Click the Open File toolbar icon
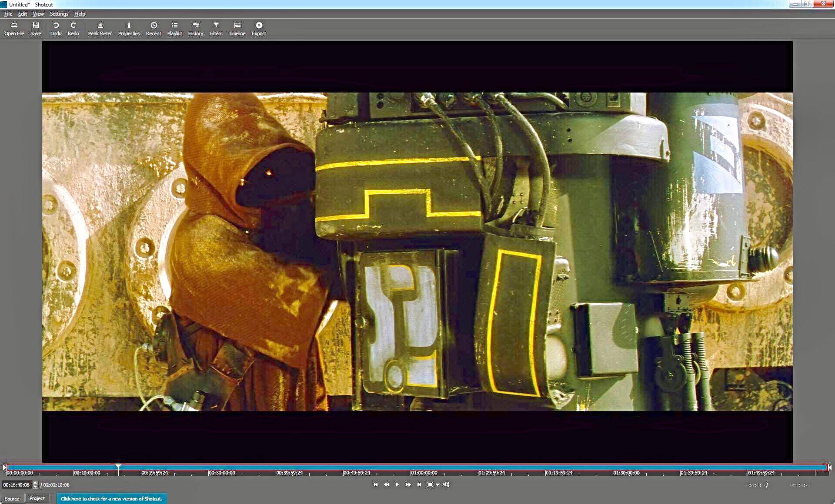The image size is (835, 504). click(x=14, y=29)
